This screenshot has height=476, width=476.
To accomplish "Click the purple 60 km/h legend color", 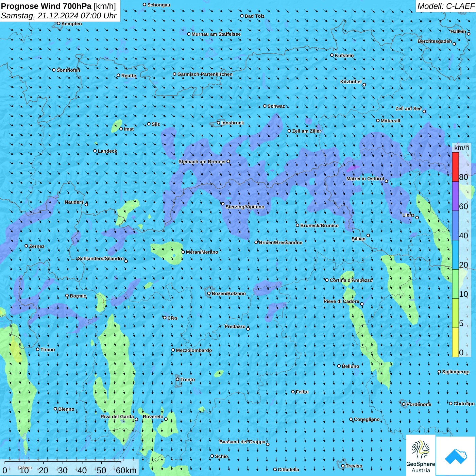I will click(455, 197).
